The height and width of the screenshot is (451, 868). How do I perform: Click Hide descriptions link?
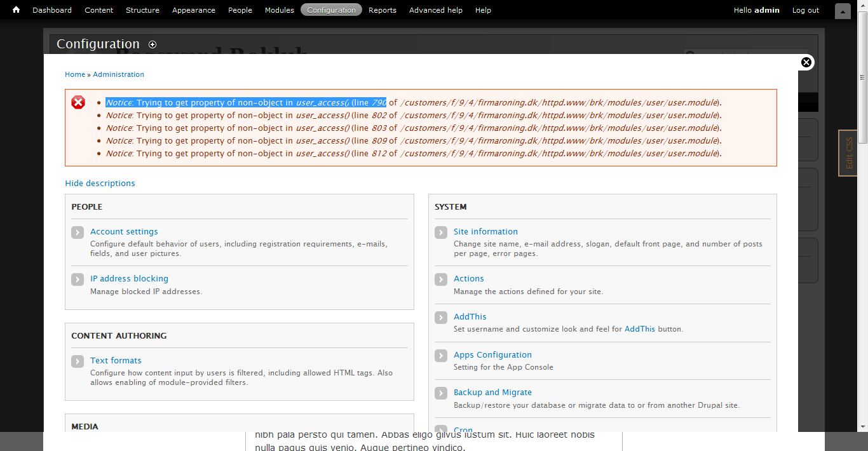pyautogui.click(x=100, y=184)
